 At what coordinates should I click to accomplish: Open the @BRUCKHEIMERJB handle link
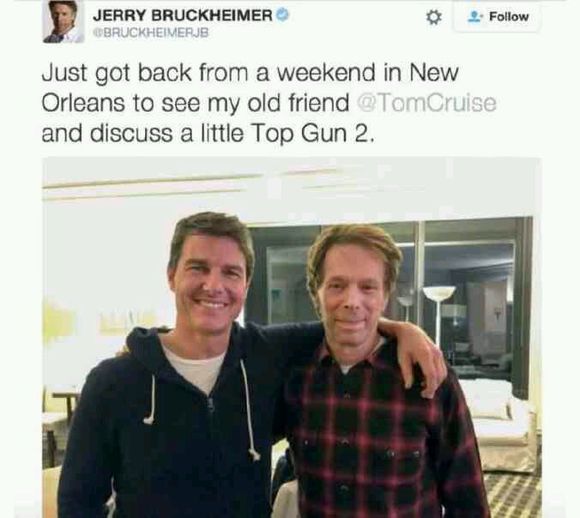(151, 33)
